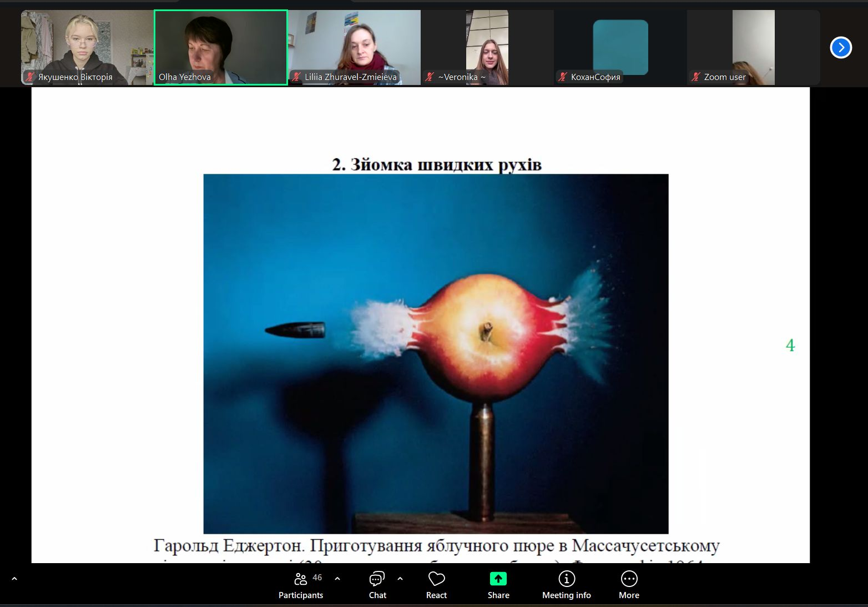Show next participants with blue arrow
The image size is (868, 607).
point(840,48)
